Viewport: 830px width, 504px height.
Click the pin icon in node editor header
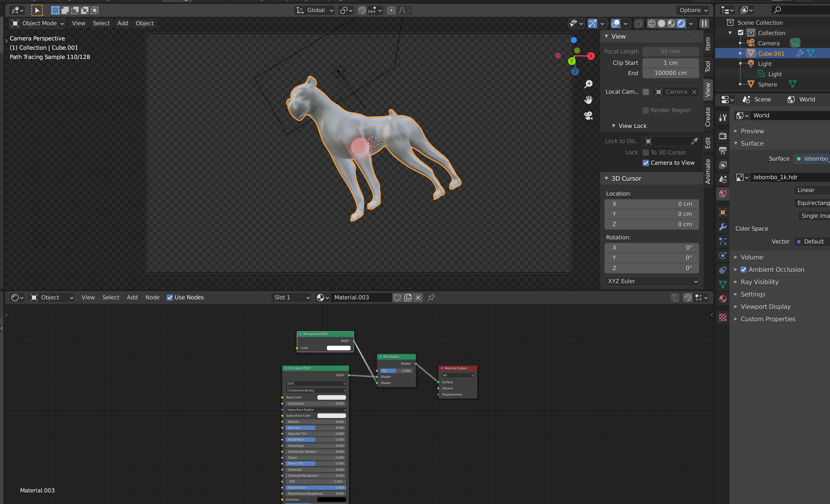pos(431,297)
